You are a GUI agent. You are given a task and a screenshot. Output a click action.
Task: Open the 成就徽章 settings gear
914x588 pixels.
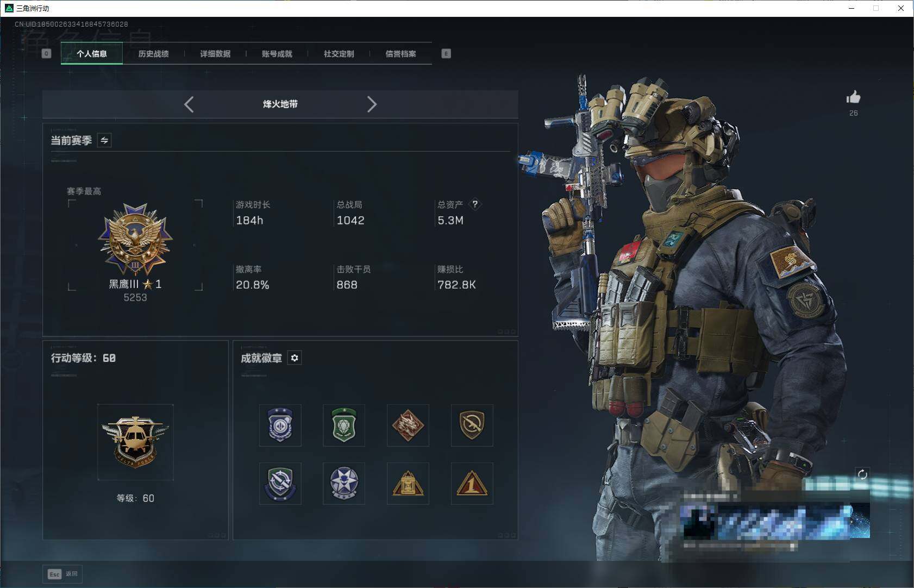[295, 358]
